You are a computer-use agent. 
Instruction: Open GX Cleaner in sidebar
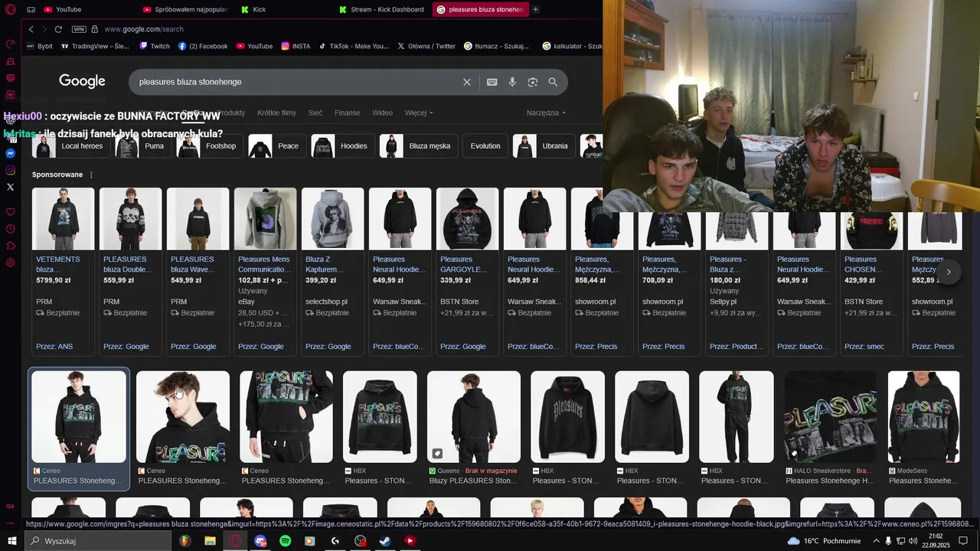tap(11, 60)
